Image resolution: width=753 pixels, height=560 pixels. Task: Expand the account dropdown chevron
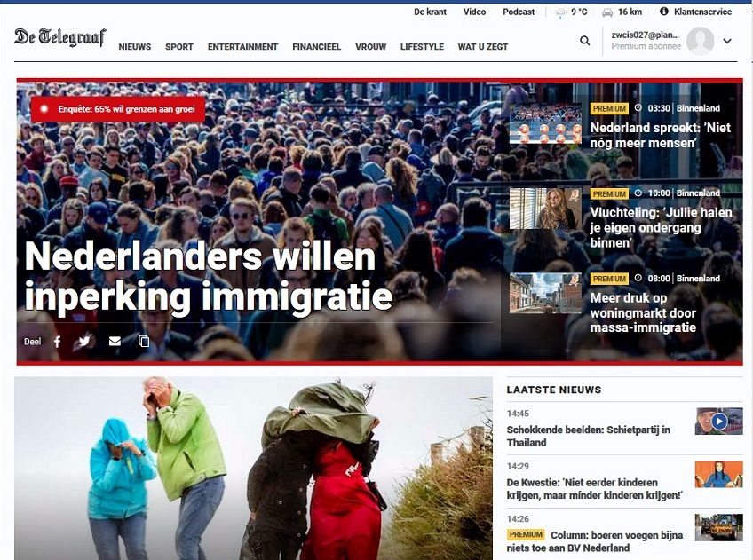(727, 42)
